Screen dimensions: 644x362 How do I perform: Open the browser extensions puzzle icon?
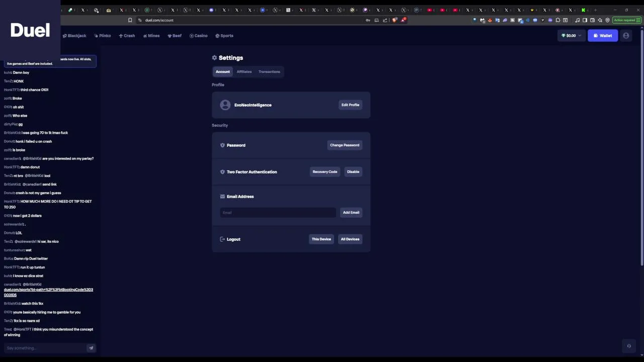[x=558, y=20]
